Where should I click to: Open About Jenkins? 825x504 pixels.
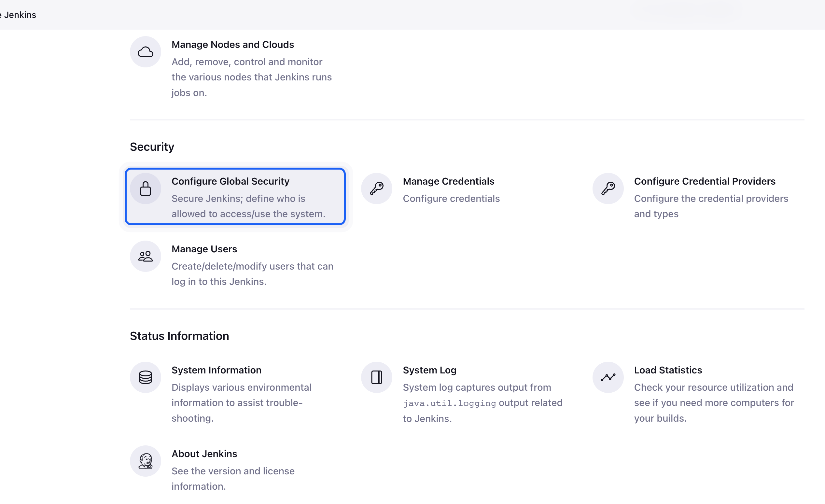204,454
